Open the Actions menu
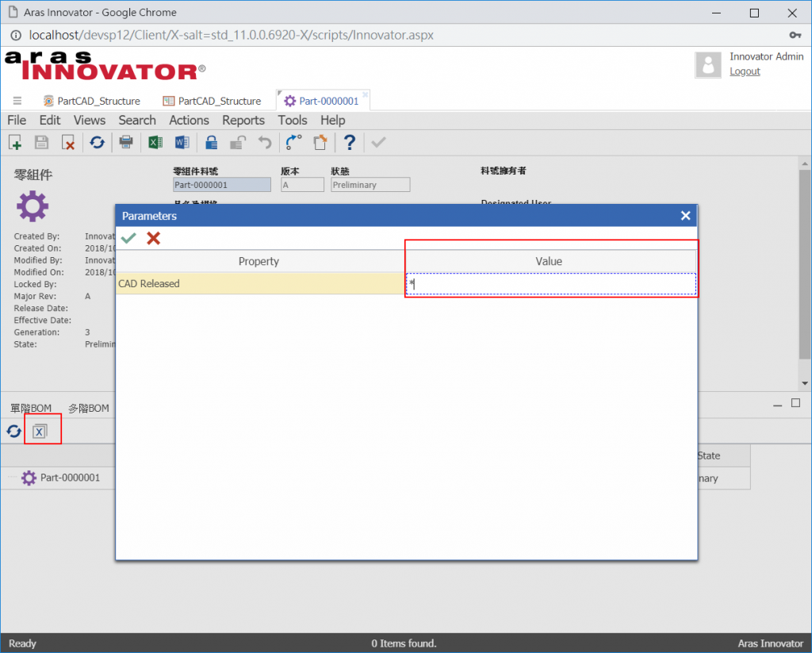The image size is (812, 653). tap(189, 121)
